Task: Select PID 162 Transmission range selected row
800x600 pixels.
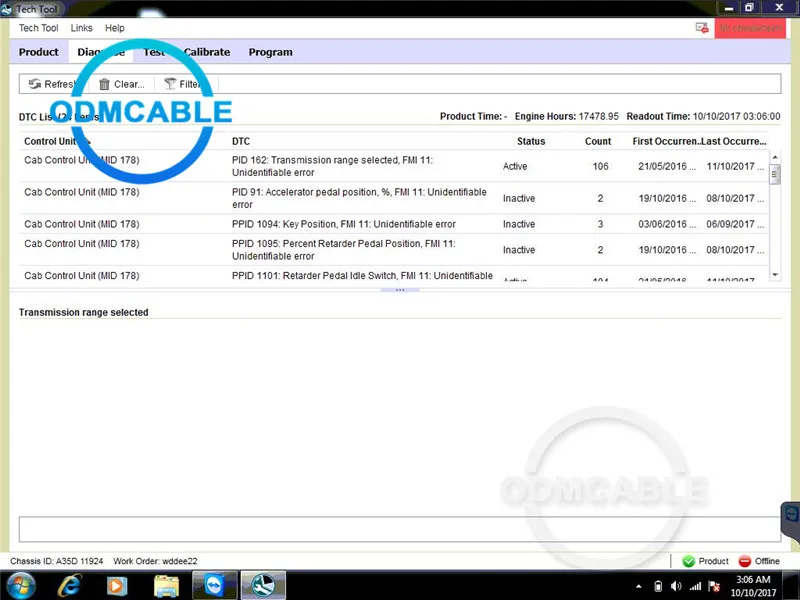Action: [393, 166]
